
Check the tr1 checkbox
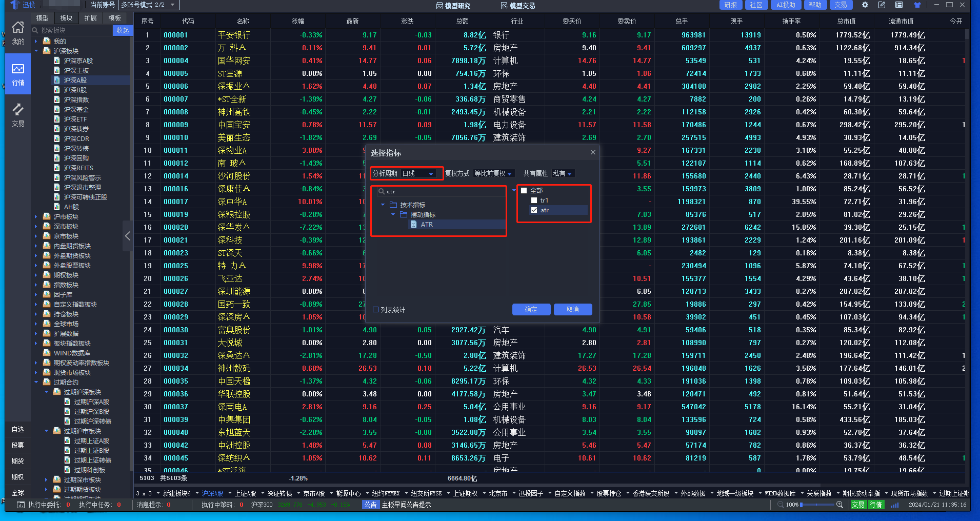click(534, 201)
